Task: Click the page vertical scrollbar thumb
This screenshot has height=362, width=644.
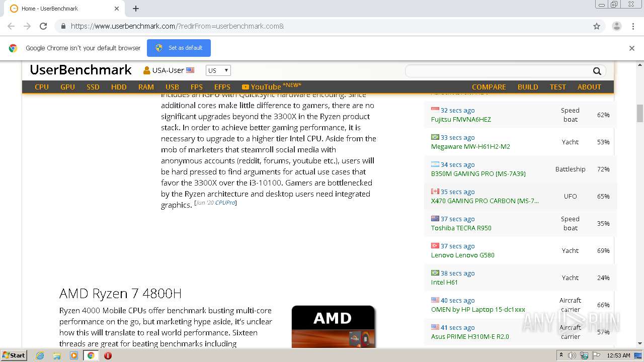Action: (x=639, y=113)
